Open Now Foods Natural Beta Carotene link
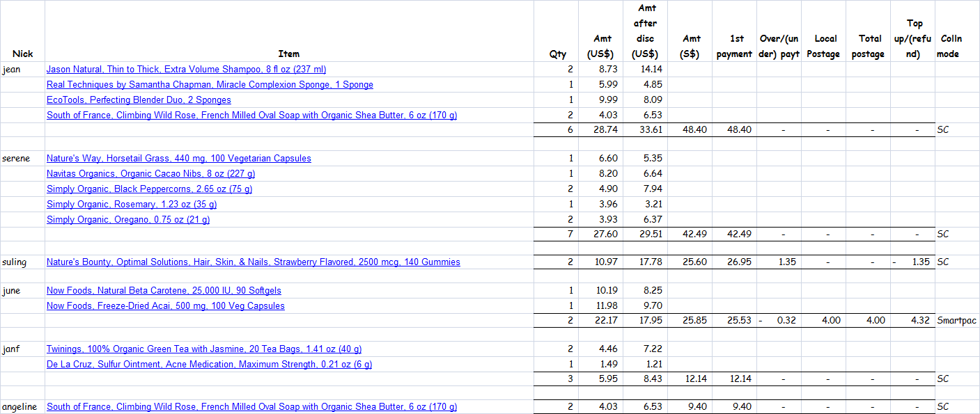Image resolution: width=980 pixels, height=414 pixels. (164, 291)
